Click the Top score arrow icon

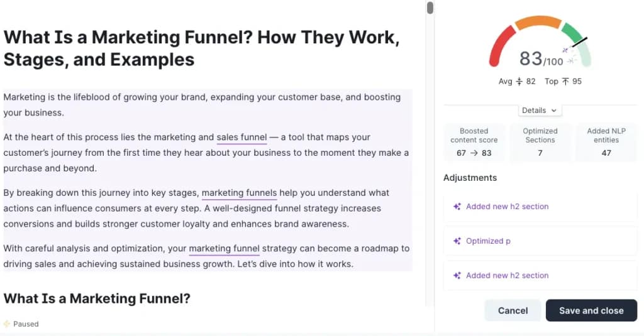(x=565, y=81)
